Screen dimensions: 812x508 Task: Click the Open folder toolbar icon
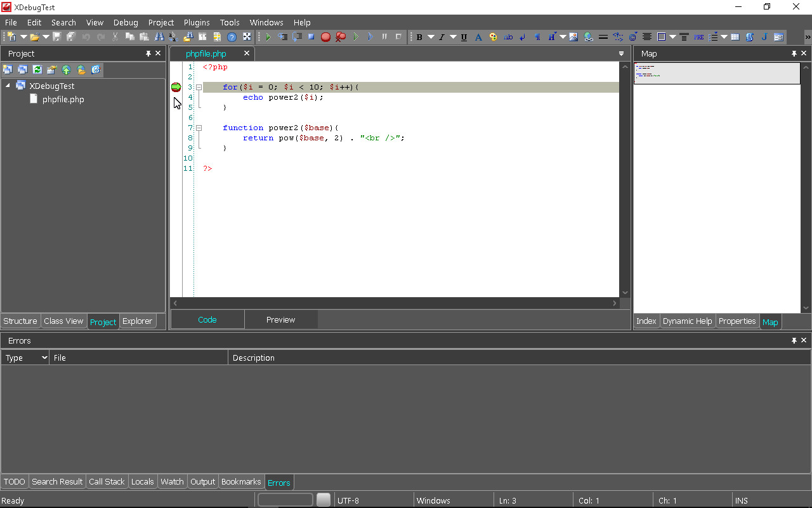[x=34, y=37]
